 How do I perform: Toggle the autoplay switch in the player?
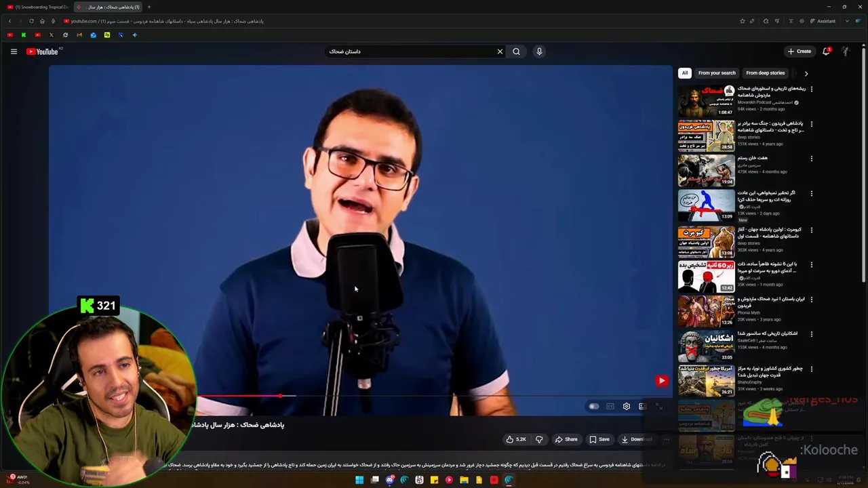594,407
